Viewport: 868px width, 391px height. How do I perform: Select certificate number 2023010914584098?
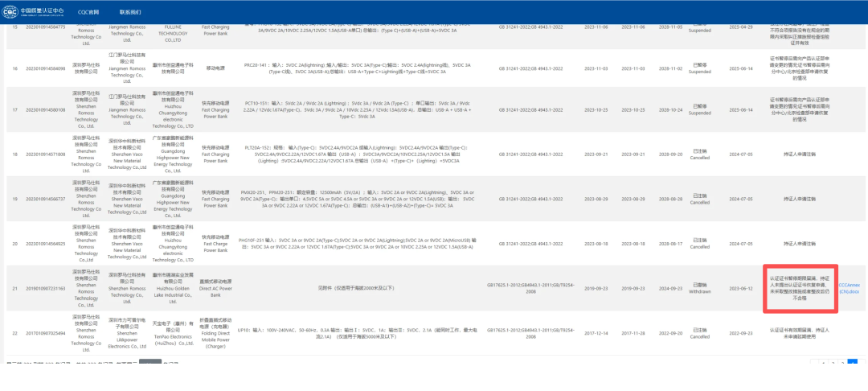tap(45, 68)
